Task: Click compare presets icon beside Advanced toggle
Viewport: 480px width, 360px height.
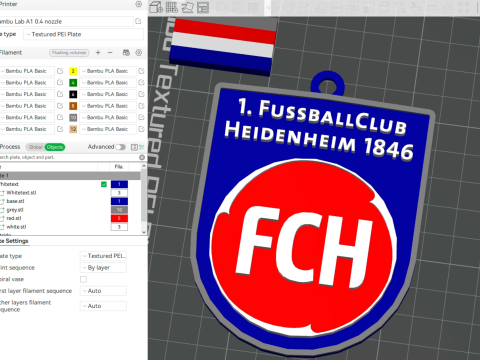Action: click(134, 147)
